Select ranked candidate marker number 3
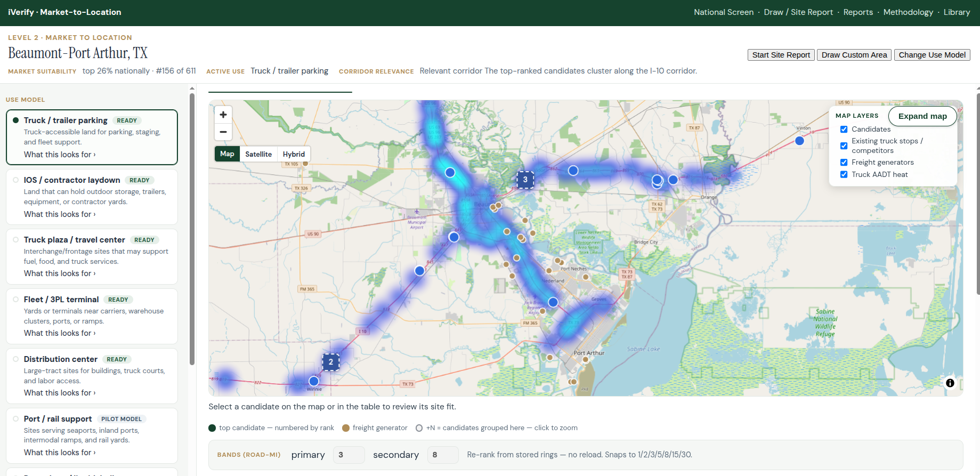The width and height of the screenshot is (980, 476). (525, 180)
